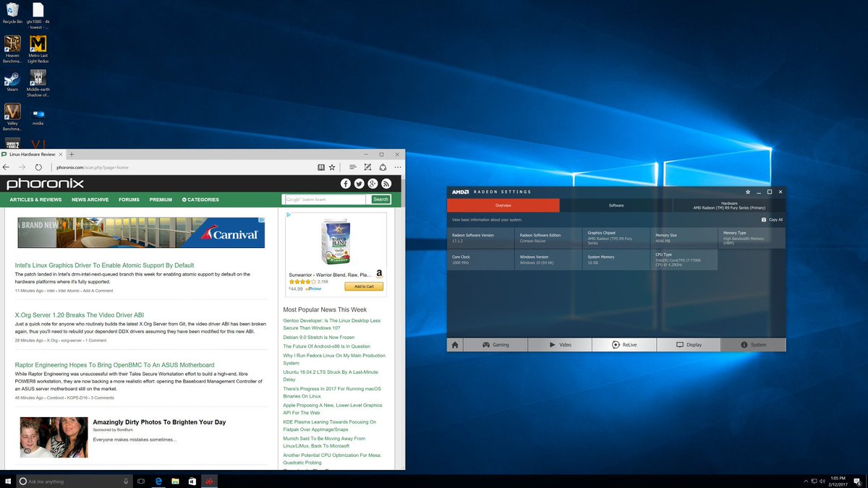Switch to the Overview tab in Radeon Settings

503,205
